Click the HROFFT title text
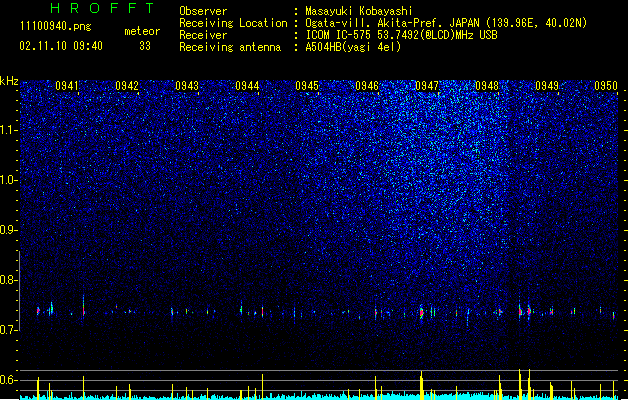Image resolution: width=629 pixels, height=400 pixels. [x=102, y=8]
